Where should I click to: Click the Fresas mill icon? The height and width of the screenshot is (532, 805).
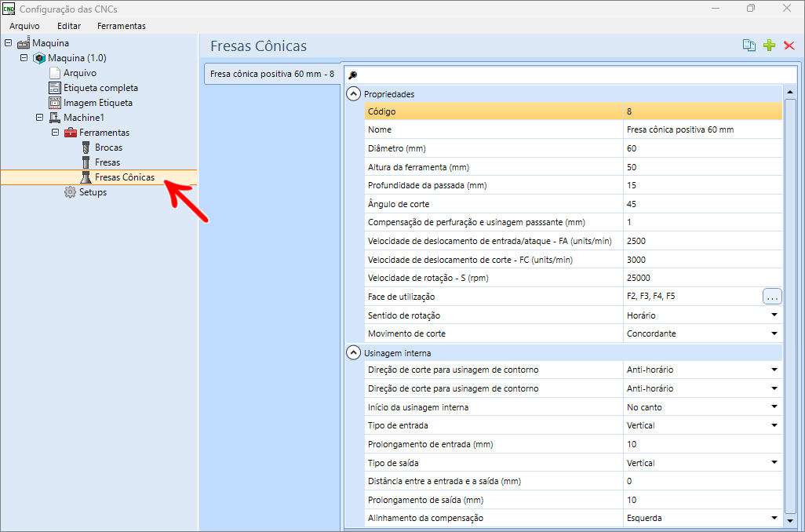point(86,162)
